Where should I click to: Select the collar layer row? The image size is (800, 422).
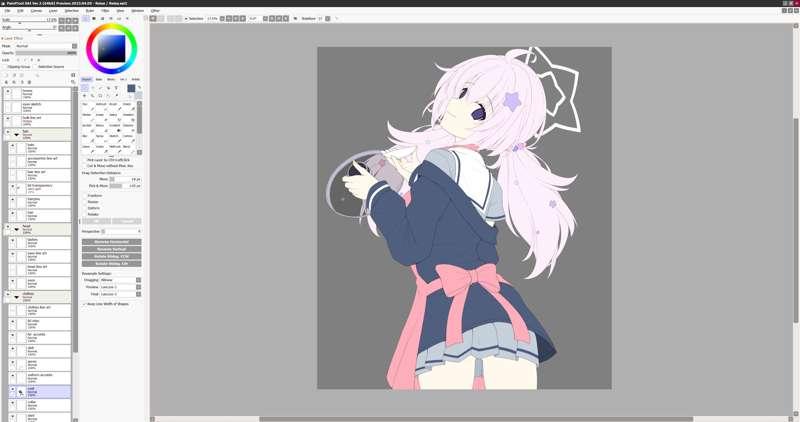tap(40, 405)
